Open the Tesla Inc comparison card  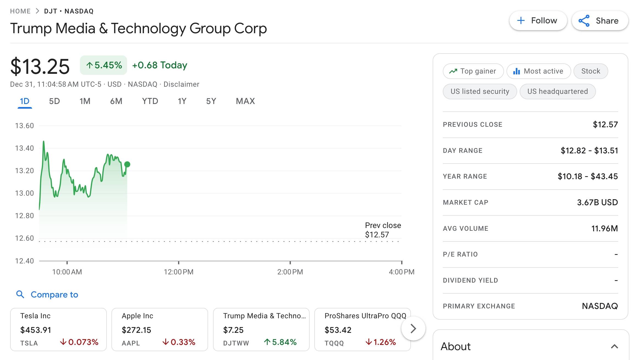pos(58,329)
